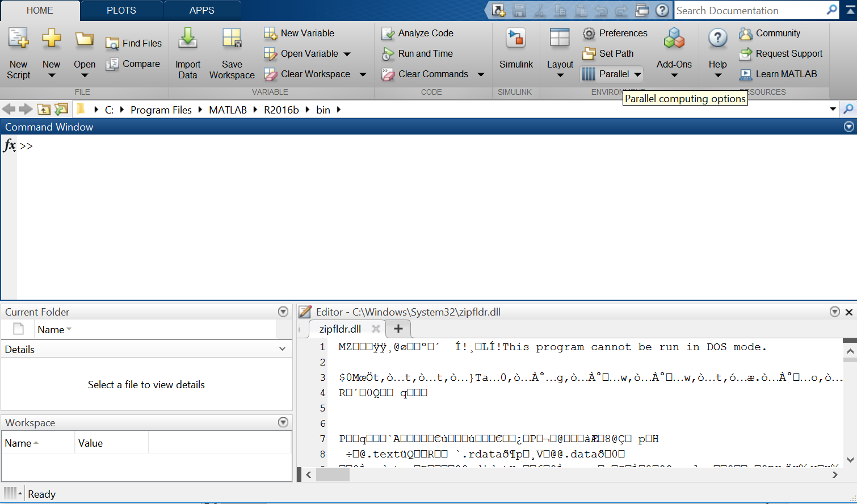Screen dimensions: 857x504
Task: Open the Current Folder panel actions menu
Action: point(283,312)
